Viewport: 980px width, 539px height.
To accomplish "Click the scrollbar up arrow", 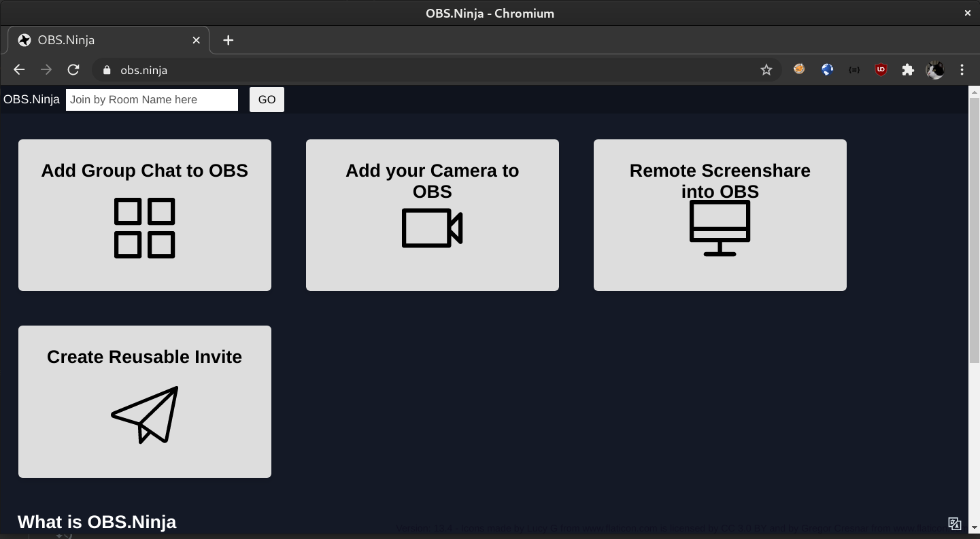I will pos(974,91).
